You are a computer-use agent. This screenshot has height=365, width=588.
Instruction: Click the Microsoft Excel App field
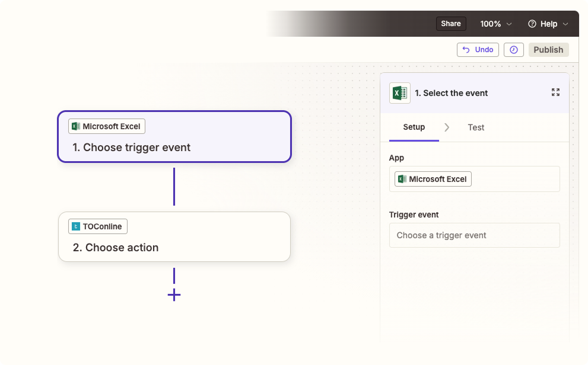click(474, 179)
